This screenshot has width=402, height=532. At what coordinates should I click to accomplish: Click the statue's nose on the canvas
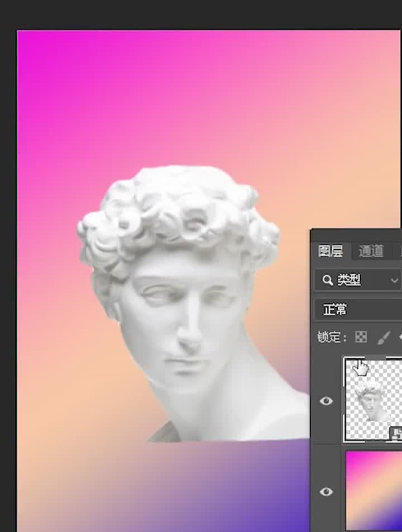[191, 335]
